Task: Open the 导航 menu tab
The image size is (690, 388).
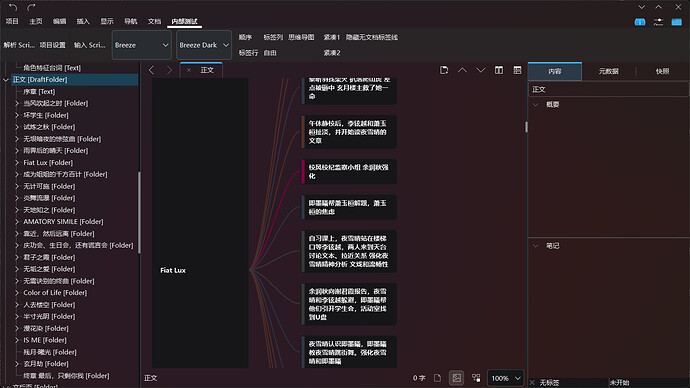Action: point(131,22)
